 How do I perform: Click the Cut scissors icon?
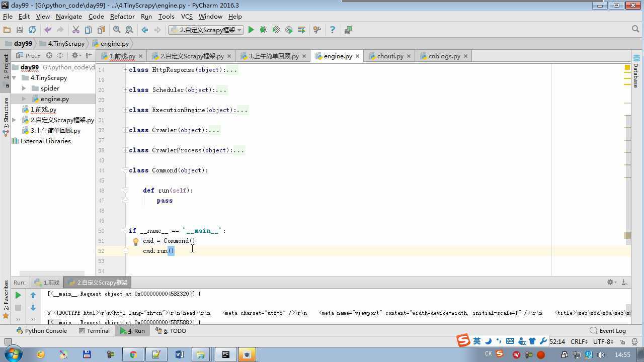coord(76,30)
